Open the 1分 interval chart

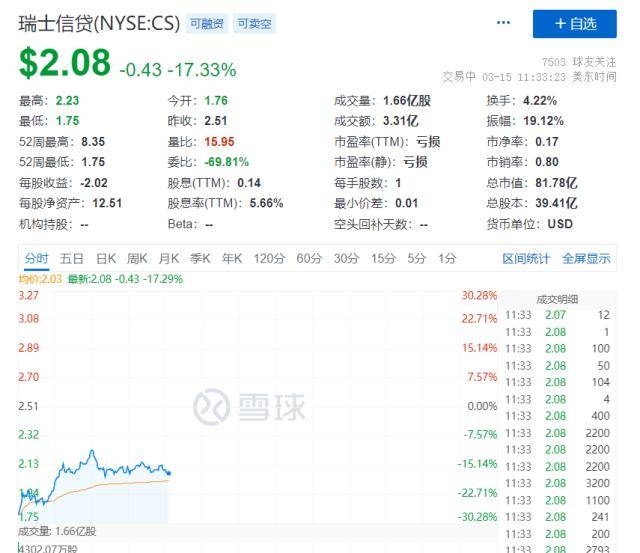(446, 258)
